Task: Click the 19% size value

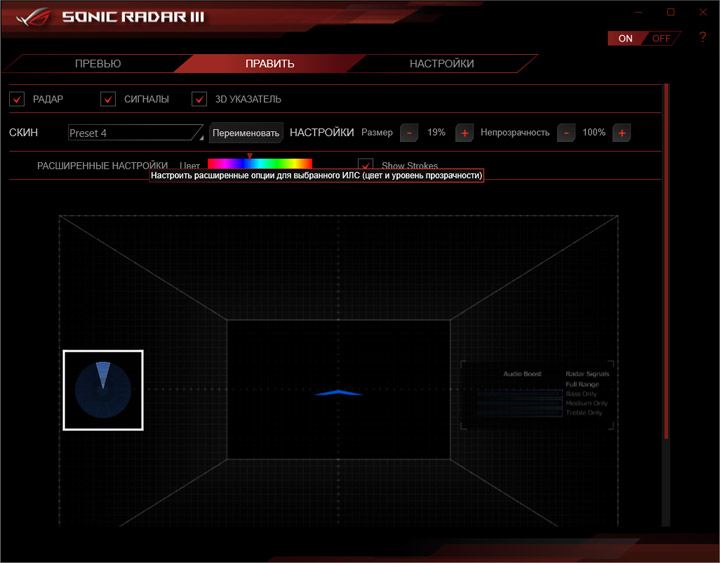Action: coord(436,132)
